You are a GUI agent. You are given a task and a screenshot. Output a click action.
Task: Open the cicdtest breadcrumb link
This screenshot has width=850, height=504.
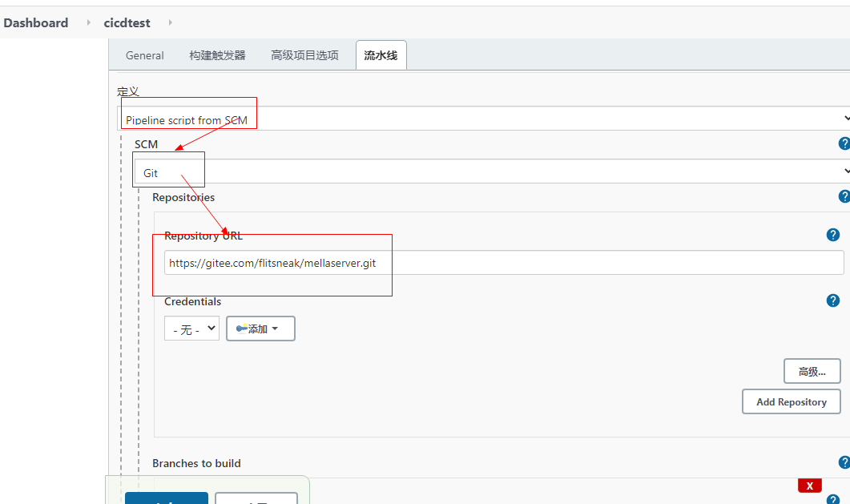127,22
